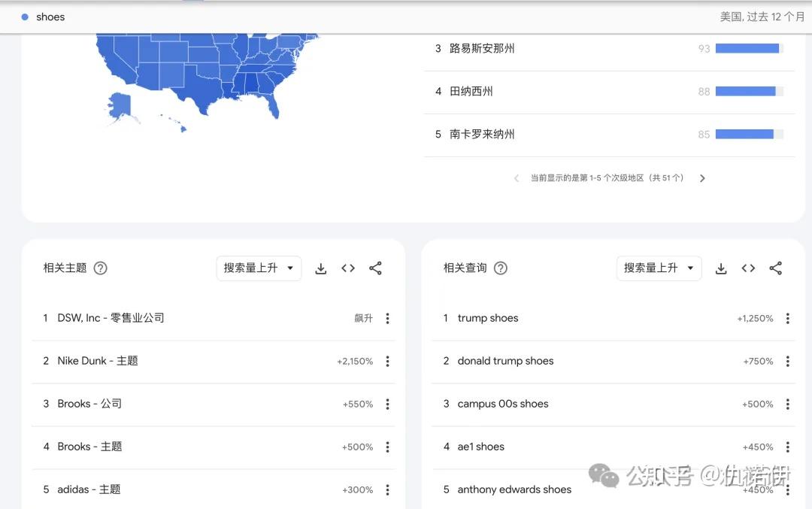Click the embed code icon for 相关查询

(748, 268)
